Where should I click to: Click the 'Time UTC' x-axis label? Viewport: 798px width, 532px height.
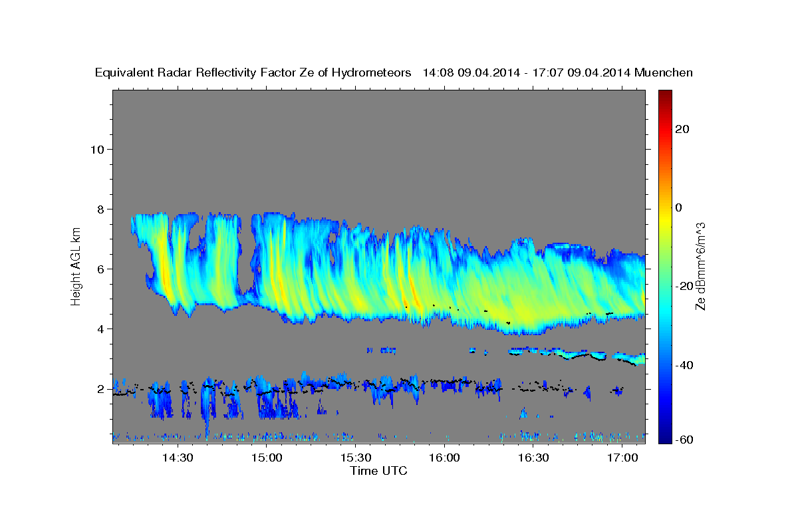point(378,471)
